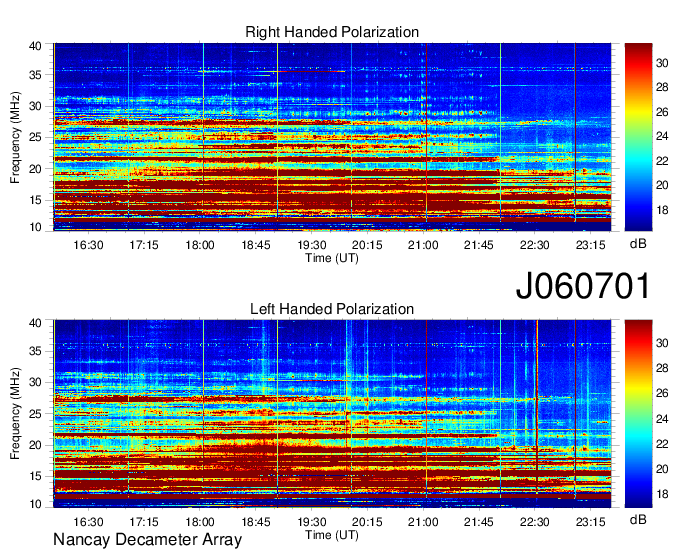Click the "25" frequency tick of right-handed plot
This screenshot has width=680, height=552.
(x=35, y=137)
